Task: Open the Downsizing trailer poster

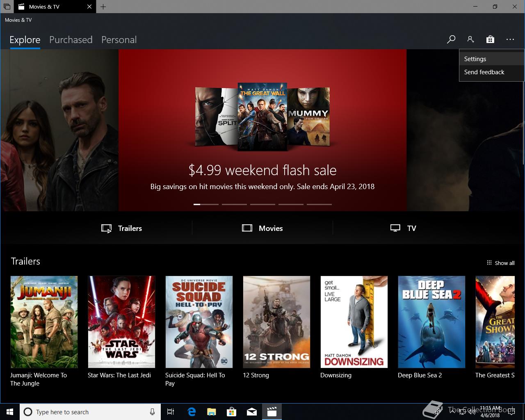Action: [x=354, y=322]
